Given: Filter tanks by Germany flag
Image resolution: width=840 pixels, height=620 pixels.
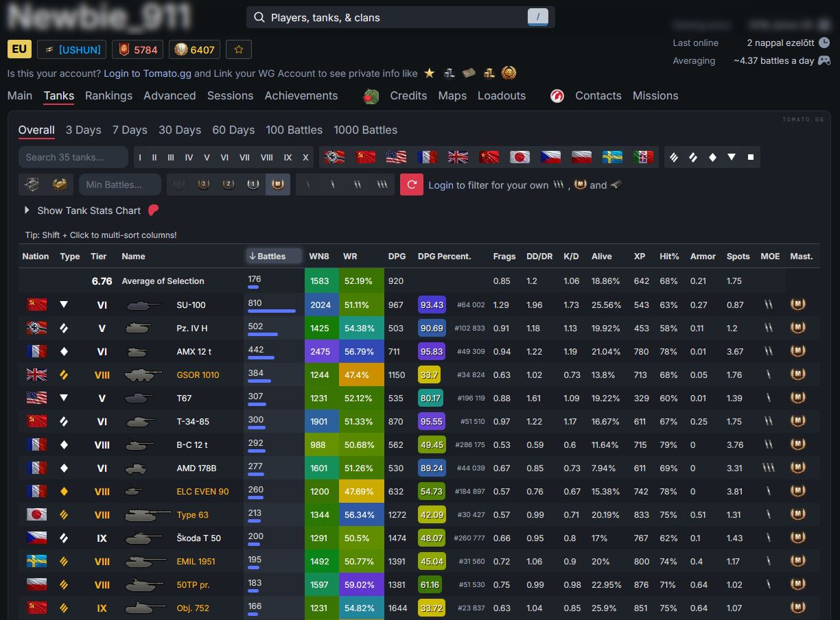Looking at the screenshot, I should pyautogui.click(x=335, y=157).
